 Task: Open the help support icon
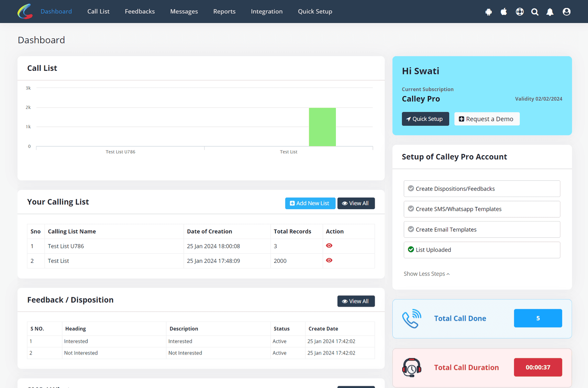pos(519,11)
